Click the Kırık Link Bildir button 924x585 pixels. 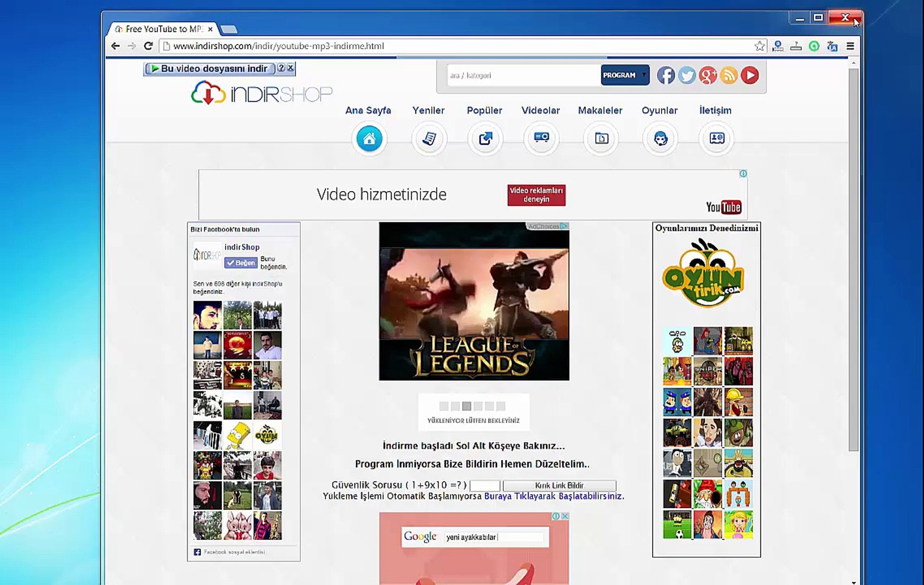559,485
